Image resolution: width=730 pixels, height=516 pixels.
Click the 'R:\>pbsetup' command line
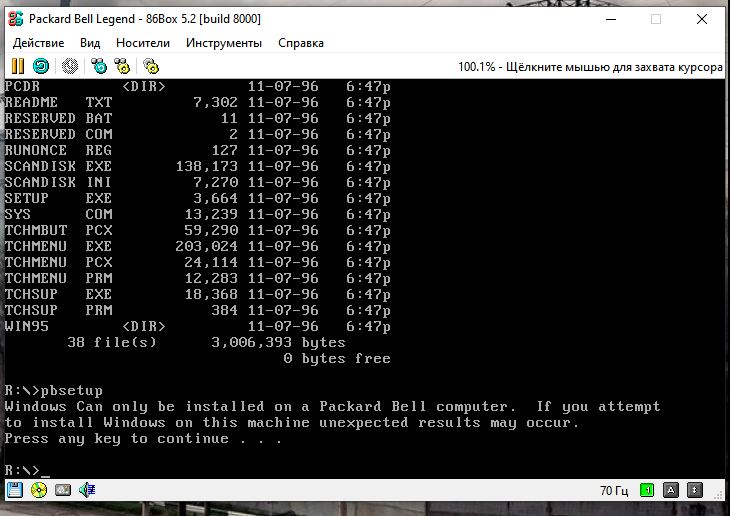(54, 391)
